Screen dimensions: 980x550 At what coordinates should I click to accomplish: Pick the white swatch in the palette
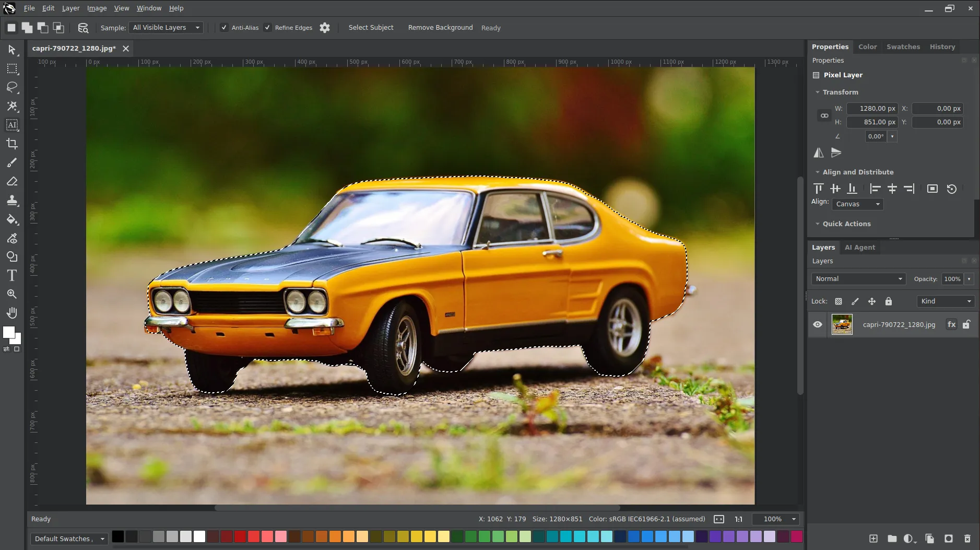point(199,536)
